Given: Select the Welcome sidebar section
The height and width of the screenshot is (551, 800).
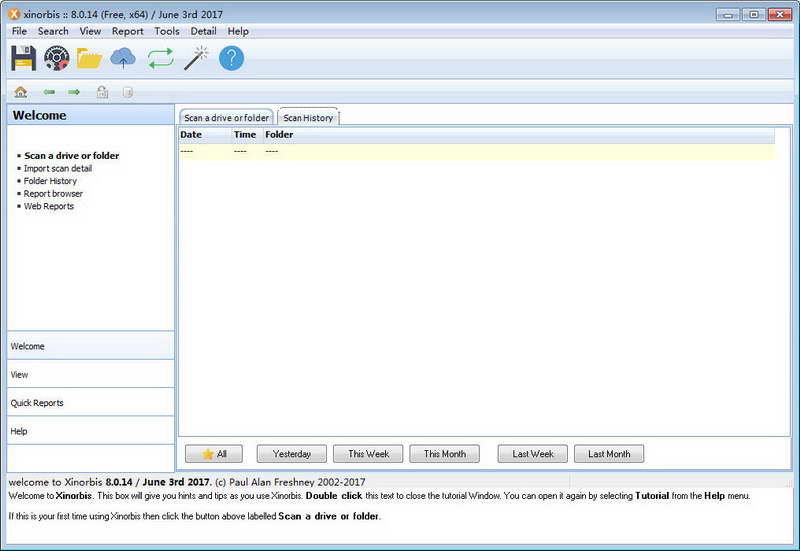Looking at the screenshot, I should 90,346.
